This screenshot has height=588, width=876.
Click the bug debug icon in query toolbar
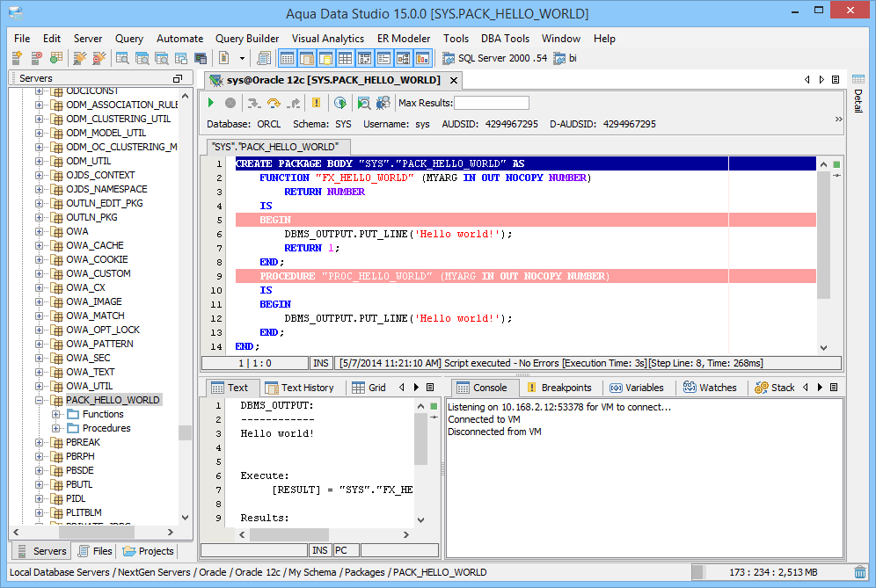pyautogui.click(x=383, y=103)
